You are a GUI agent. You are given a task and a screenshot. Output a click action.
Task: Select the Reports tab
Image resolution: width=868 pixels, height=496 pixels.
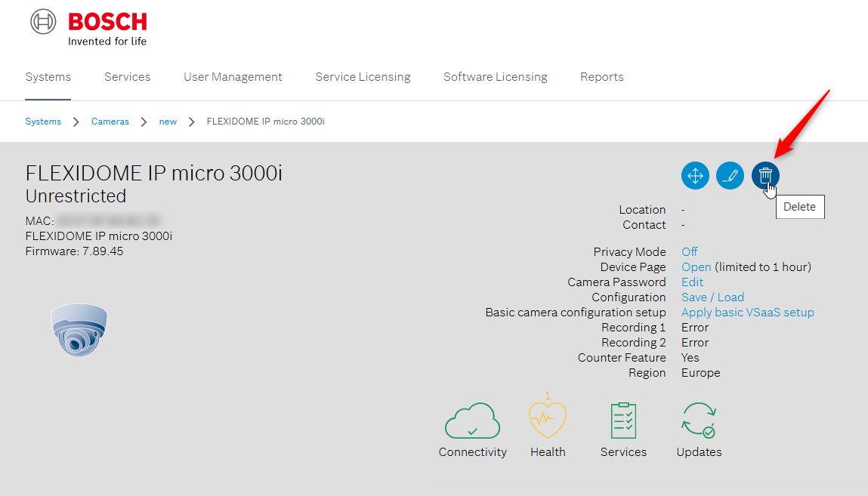[x=601, y=77]
